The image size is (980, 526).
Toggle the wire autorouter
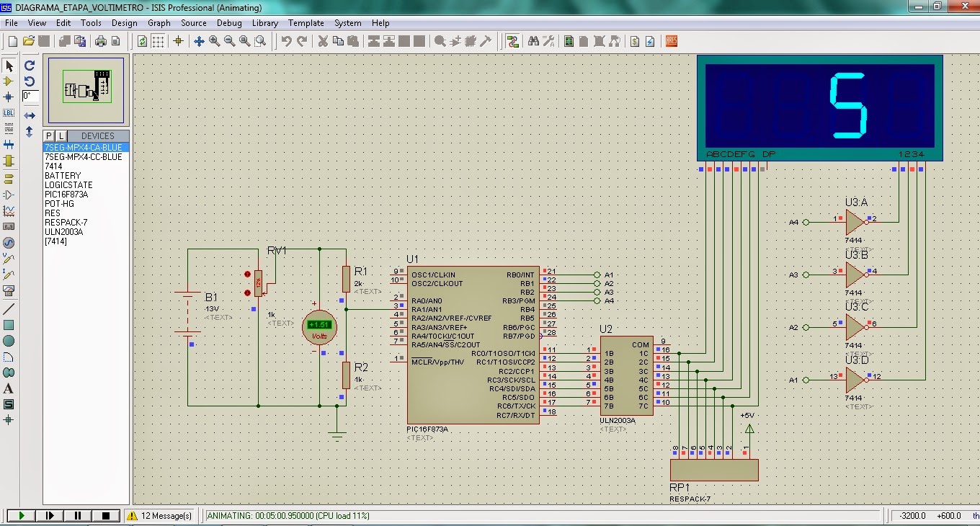point(512,41)
